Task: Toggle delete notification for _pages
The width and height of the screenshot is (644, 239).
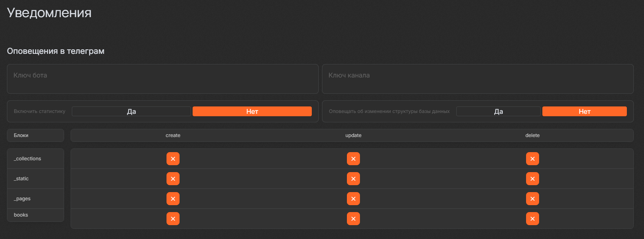Action: pos(532,199)
